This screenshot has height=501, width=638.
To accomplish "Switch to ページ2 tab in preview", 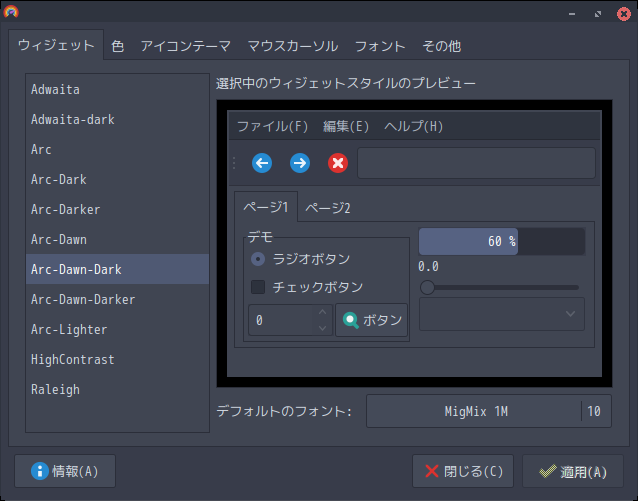I will [328, 208].
